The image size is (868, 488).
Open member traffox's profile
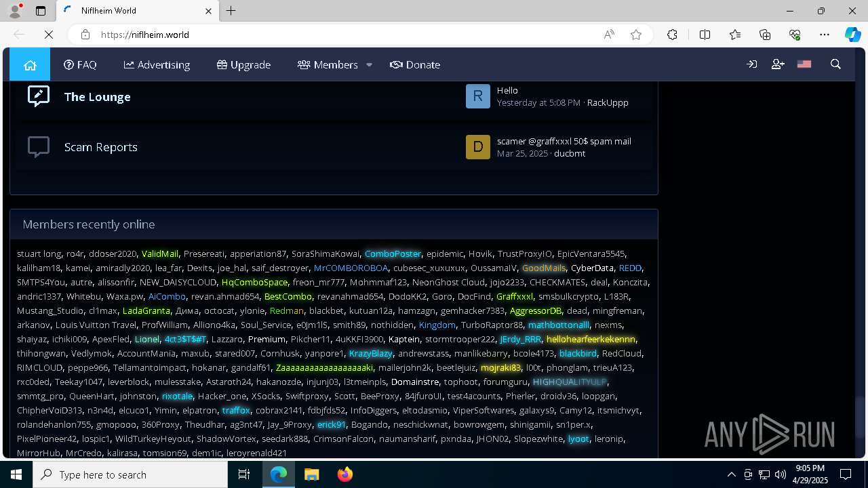click(236, 410)
